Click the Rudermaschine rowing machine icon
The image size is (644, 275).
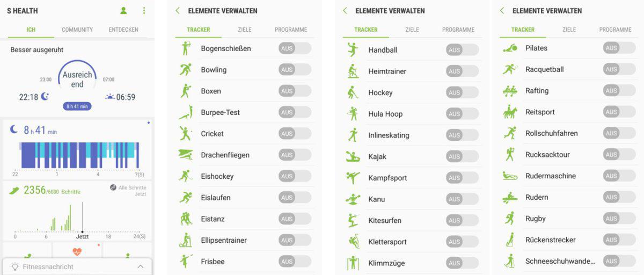tap(510, 176)
